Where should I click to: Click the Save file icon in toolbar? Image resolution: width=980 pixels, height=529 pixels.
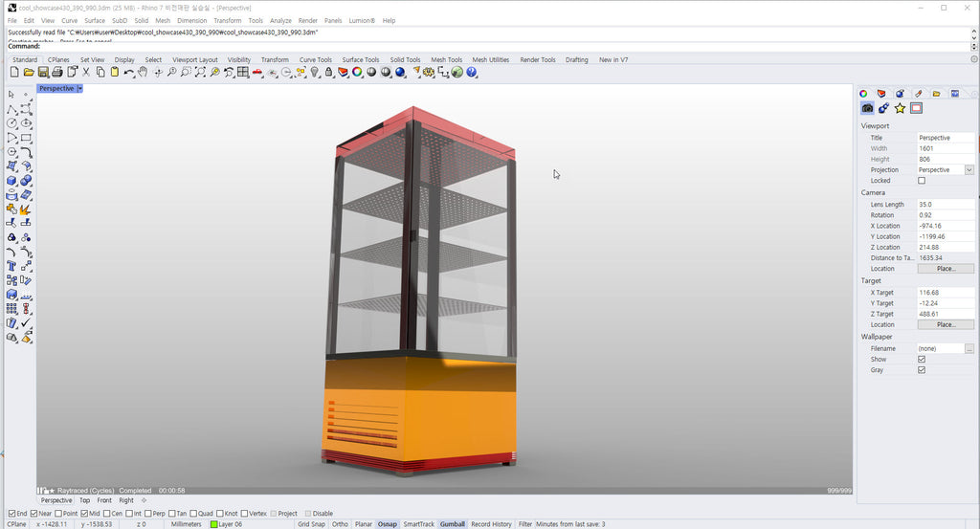click(x=43, y=73)
